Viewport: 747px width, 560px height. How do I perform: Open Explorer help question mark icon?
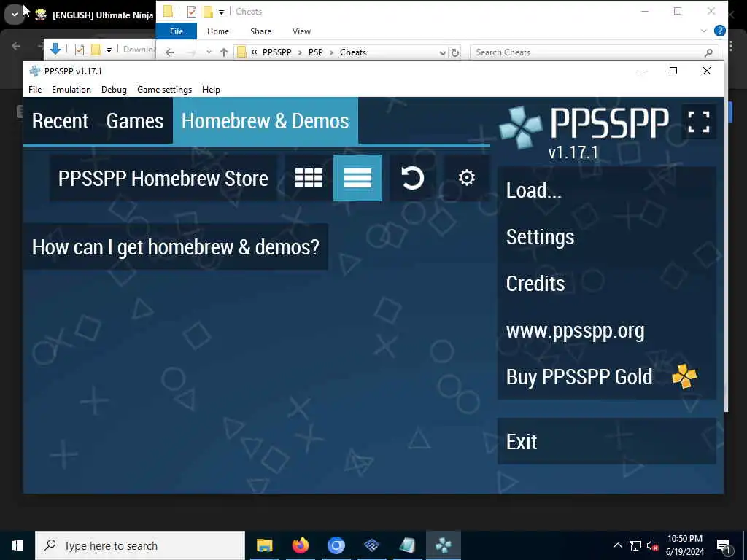(720, 31)
